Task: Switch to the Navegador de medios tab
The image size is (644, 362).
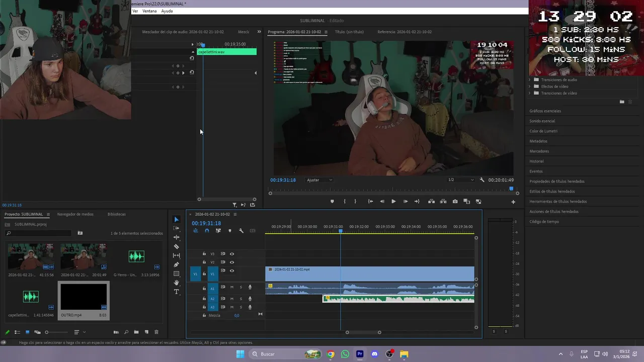Action: click(75, 214)
